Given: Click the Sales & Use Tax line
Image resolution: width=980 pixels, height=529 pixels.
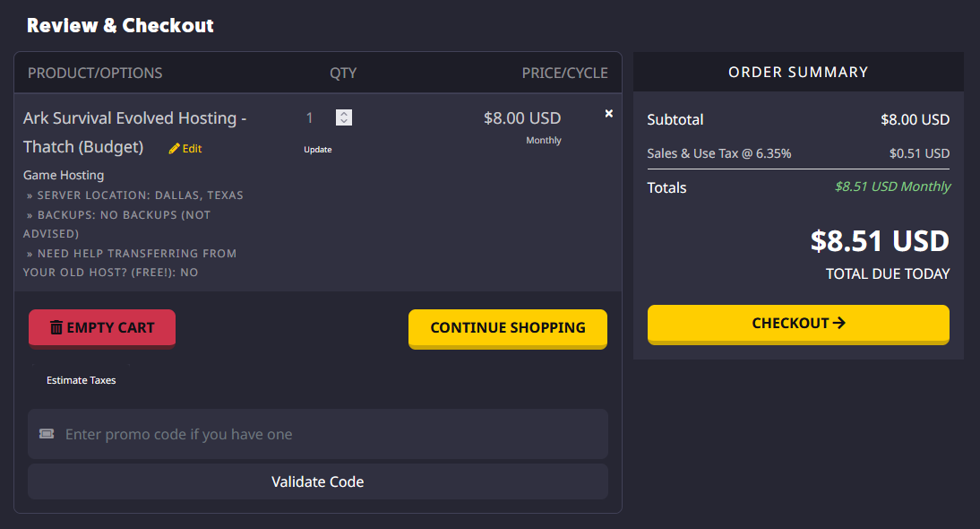Looking at the screenshot, I should tap(718, 153).
